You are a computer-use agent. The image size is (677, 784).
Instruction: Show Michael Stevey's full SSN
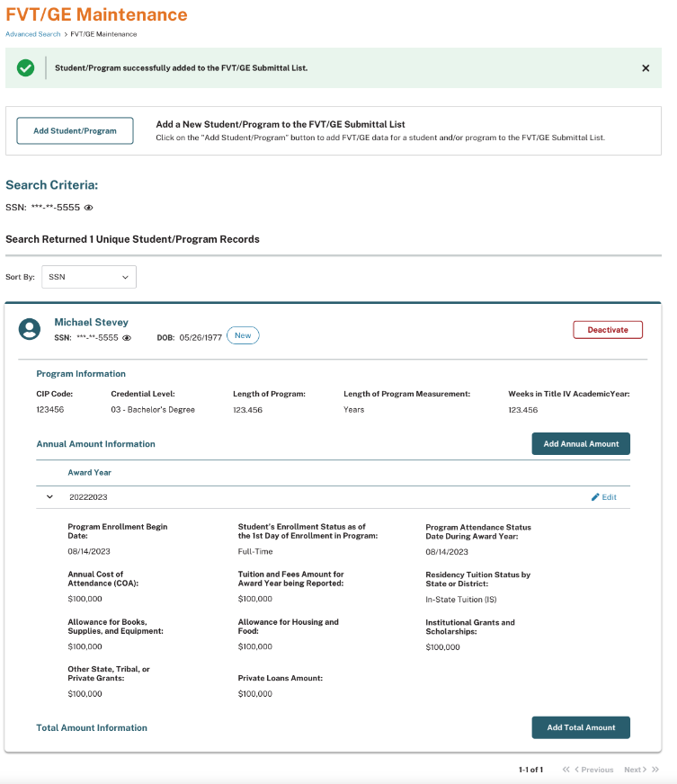tap(127, 337)
